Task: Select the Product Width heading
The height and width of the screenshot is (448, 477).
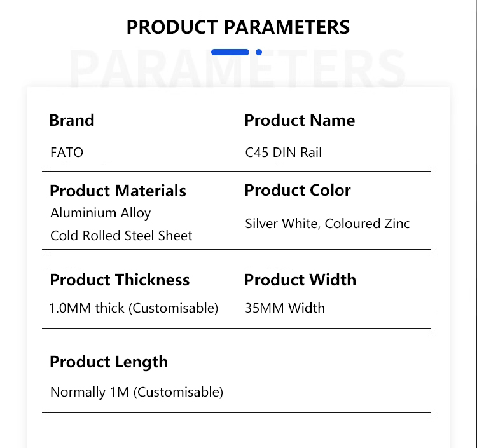Action: (300, 280)
